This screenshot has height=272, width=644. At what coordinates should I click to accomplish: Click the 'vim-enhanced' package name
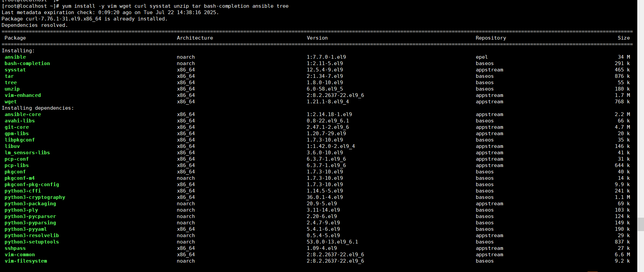click(x=23, y=95)
